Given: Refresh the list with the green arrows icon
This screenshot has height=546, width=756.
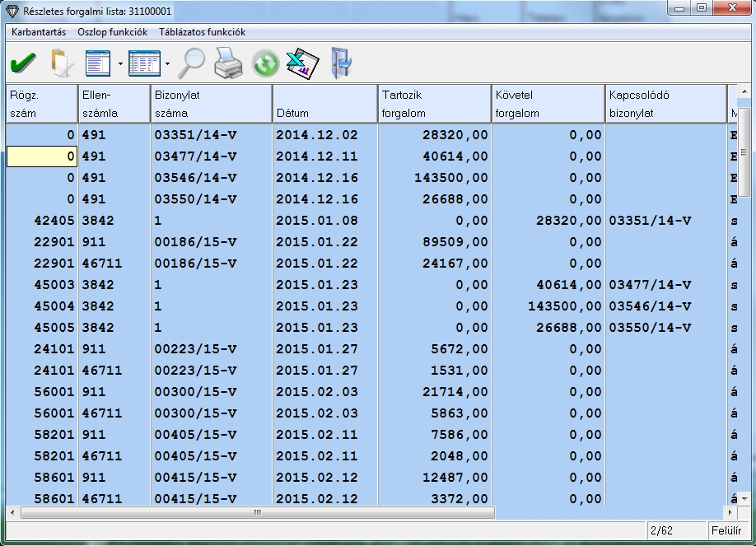Looking at the screenshot, I should click(265, 63).
